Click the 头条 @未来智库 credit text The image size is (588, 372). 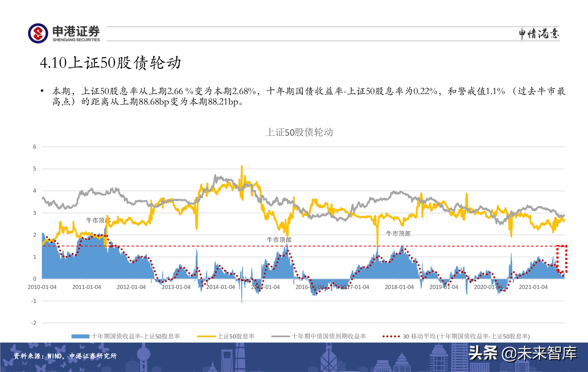tap(523, 353)
